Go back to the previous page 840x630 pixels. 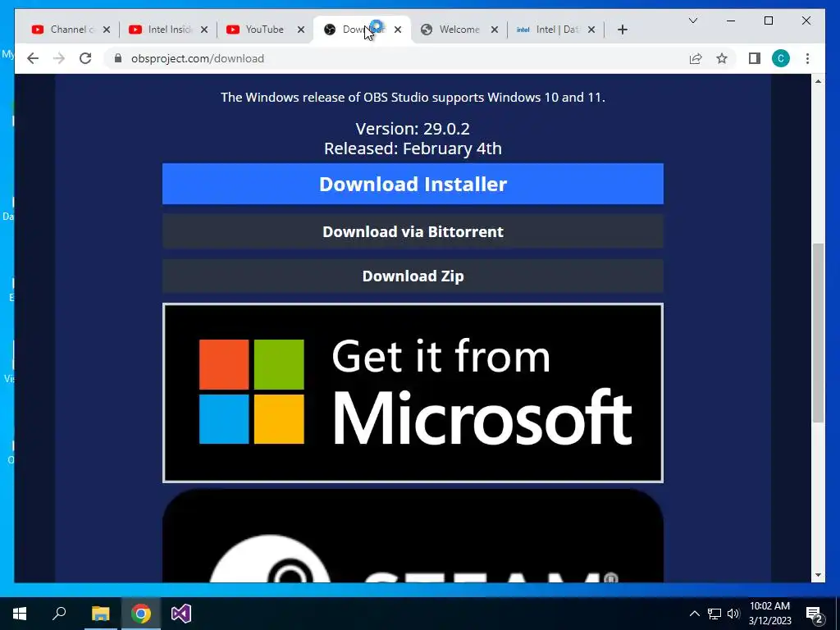tap(33, 58)
